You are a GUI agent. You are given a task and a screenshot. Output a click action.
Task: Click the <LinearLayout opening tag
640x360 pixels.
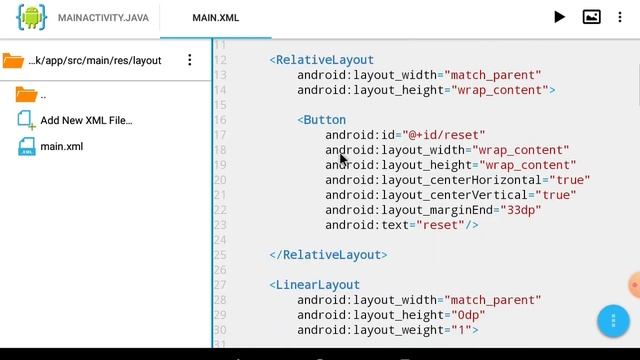(314, 285)
